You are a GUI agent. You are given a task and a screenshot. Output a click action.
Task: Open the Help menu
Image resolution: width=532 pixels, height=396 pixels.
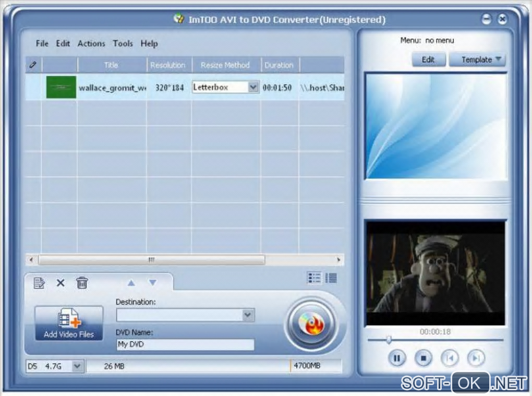click(x=149, y=43)
